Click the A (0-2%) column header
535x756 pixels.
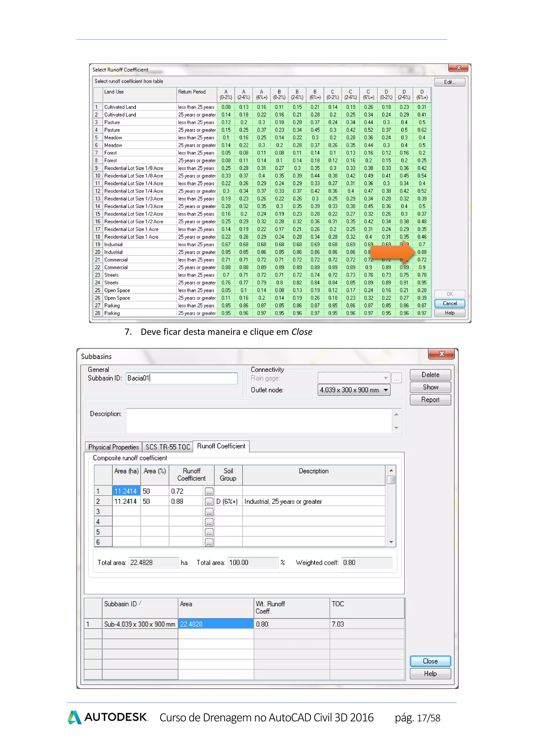click(x=226, y=95)
